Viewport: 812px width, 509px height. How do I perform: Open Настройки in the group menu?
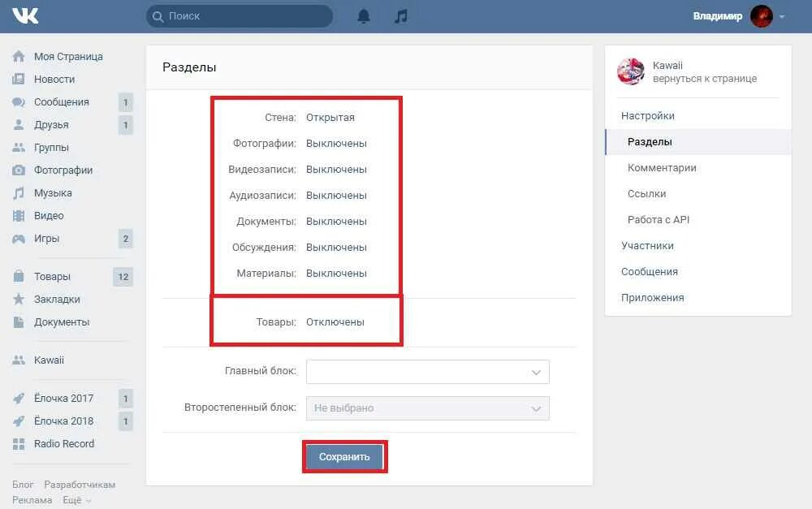click(698, 116)
